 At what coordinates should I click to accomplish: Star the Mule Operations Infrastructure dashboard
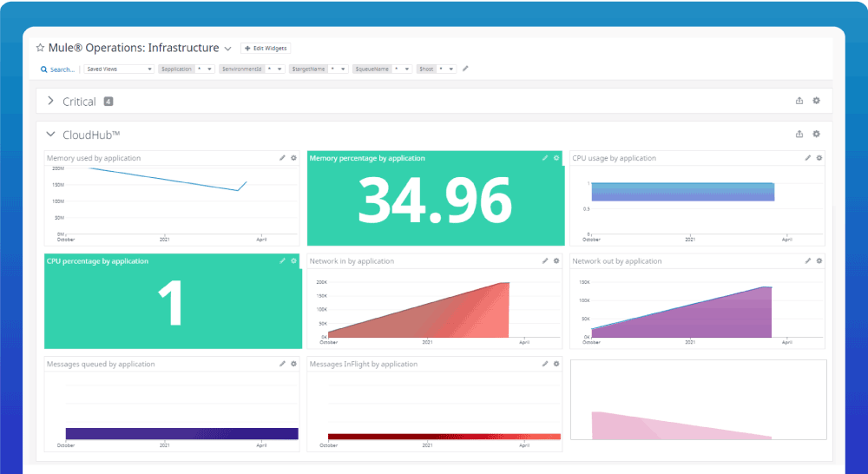click(x=40, y=48)
